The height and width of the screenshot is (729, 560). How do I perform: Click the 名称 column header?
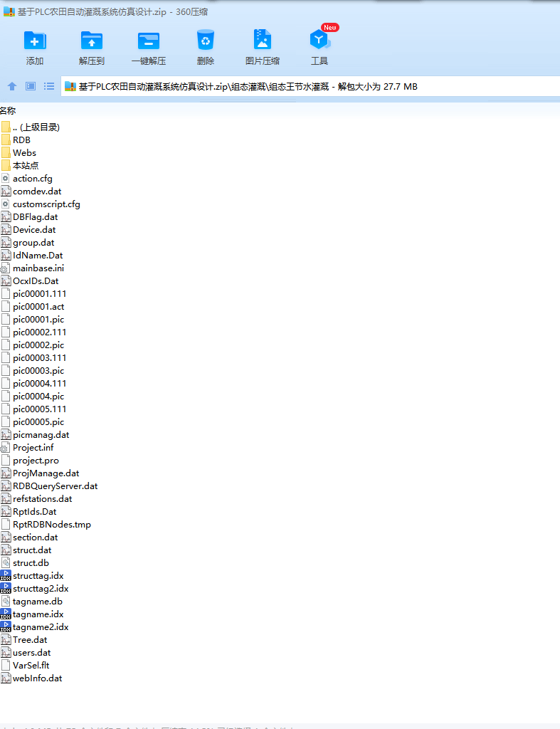pos(8,110)
